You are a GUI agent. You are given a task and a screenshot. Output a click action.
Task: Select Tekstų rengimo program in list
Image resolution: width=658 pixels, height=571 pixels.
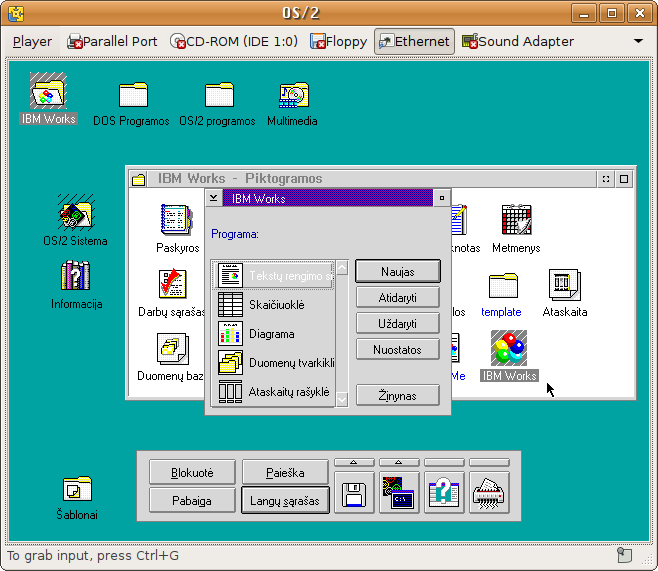[x=274, y=275]
